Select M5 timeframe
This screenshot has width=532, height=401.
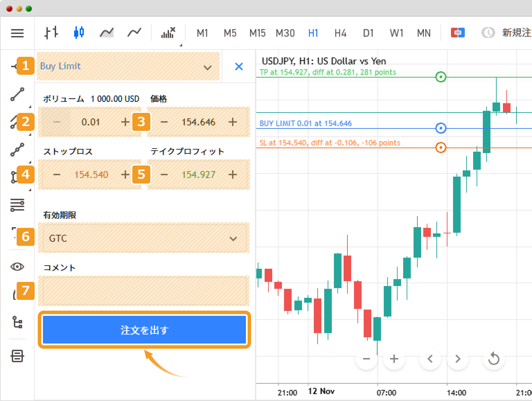click(x=230, y=33)
